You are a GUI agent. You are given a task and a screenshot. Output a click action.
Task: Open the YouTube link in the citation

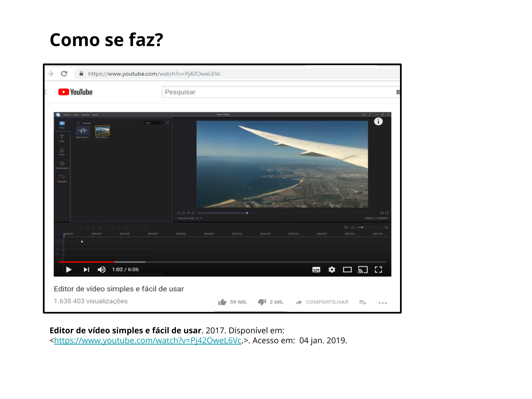click(148, 340)
